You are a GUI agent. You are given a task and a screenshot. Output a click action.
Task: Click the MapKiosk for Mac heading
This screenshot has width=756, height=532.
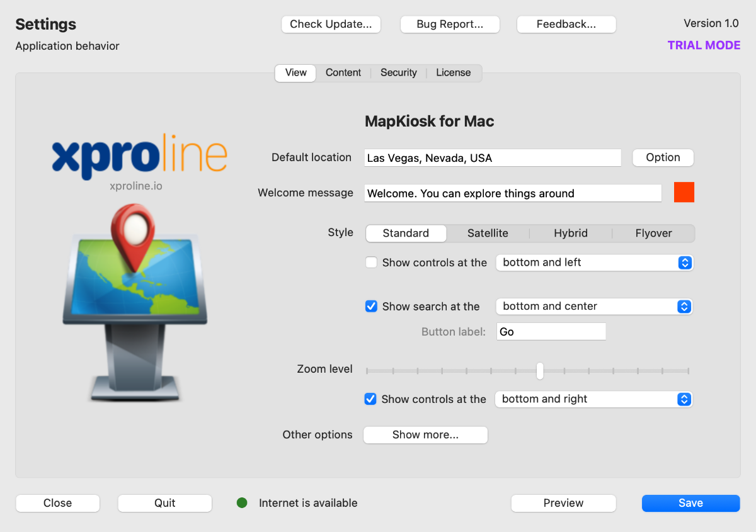tap(430, 122)
